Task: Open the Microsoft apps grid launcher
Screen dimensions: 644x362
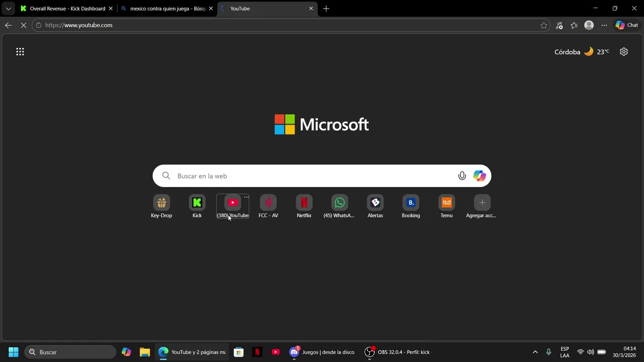Action: [20, 52]
